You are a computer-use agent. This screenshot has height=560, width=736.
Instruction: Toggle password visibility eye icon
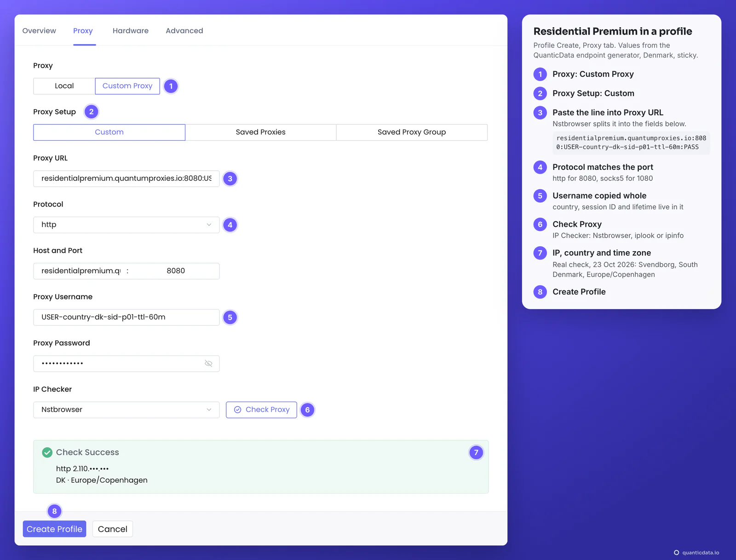[x=208, y=364]
